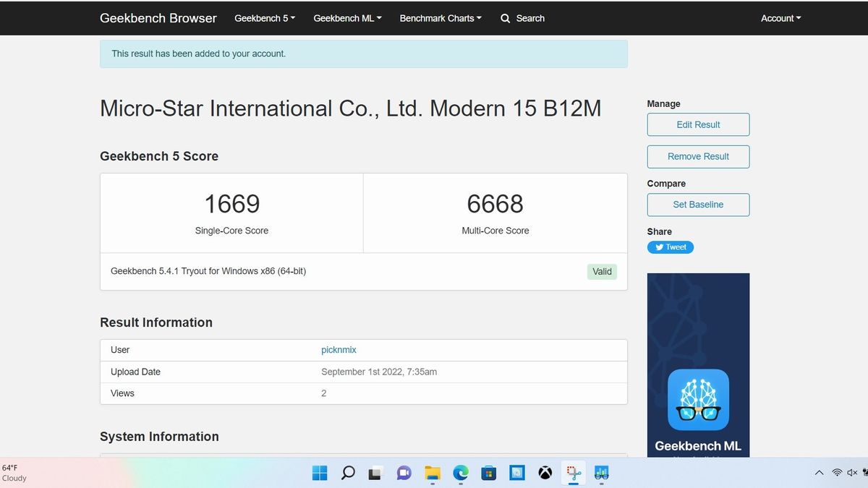Open the Chat app on taskbar
Screen dimensions: 868x488
pyautogui.click(x=404, y=473)
